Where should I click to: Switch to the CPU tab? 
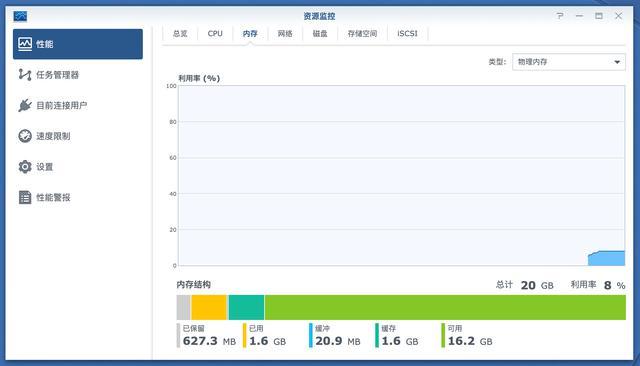[x=215, y=33]
